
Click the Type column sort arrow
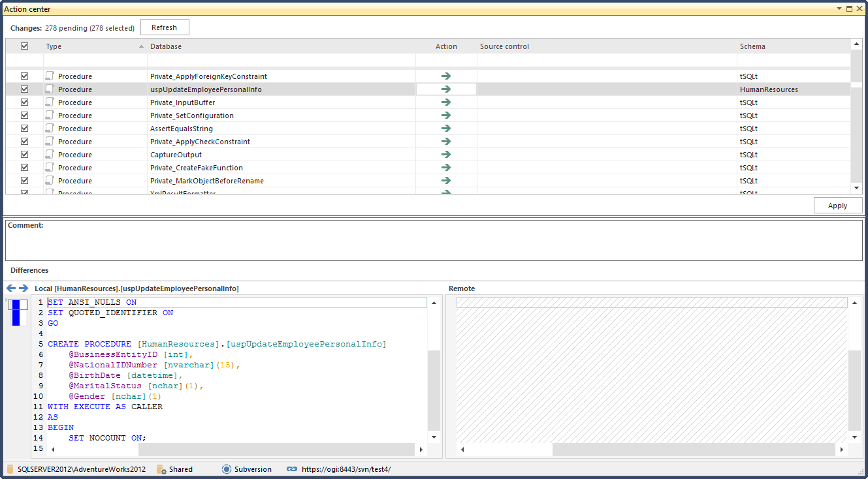tap(142, 47)
